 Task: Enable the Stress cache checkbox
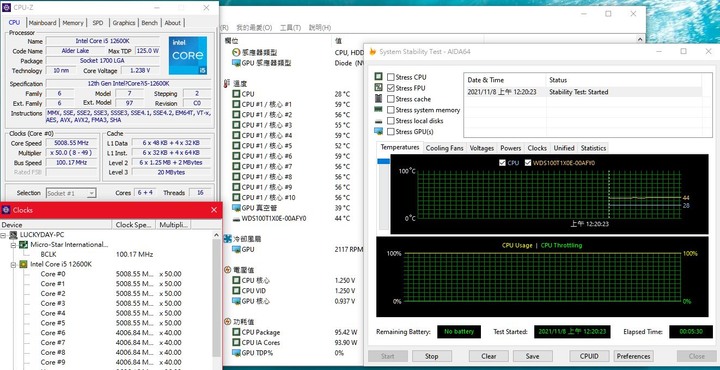[x=391, y=99]
